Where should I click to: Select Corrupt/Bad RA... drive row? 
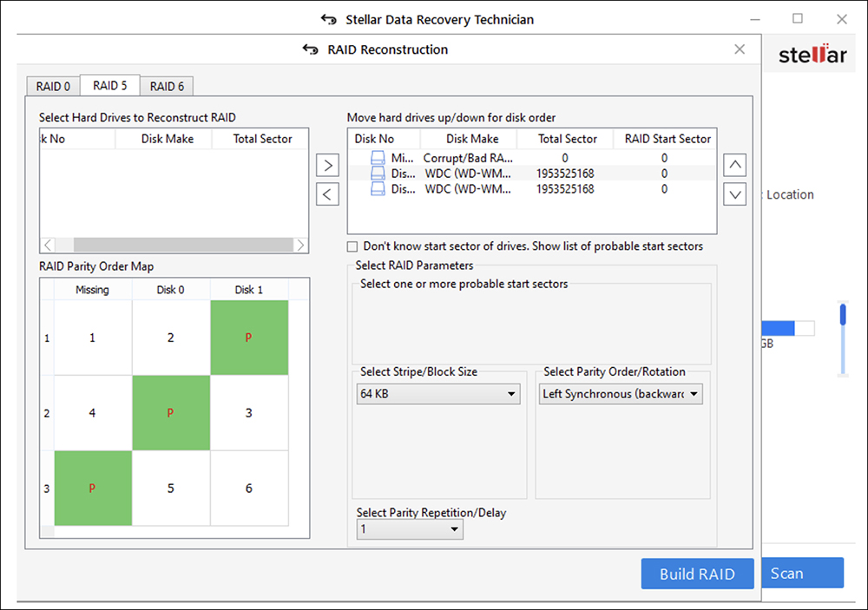click(x=531, y=158)
